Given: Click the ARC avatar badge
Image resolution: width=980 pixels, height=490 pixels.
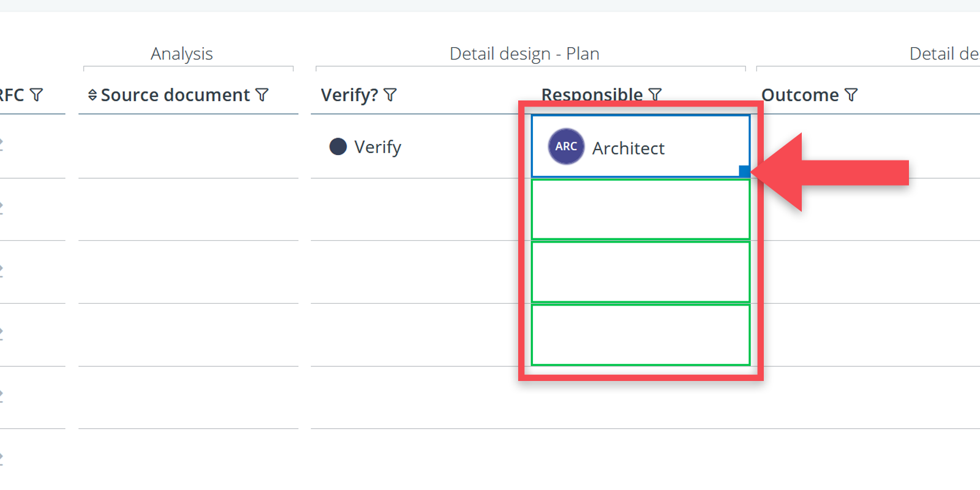Looking at the screenshot, I should [566, 146].
